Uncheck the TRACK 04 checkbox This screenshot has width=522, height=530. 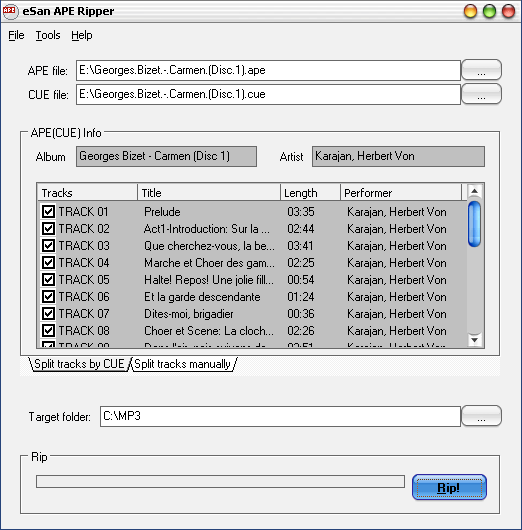(48, 263)
